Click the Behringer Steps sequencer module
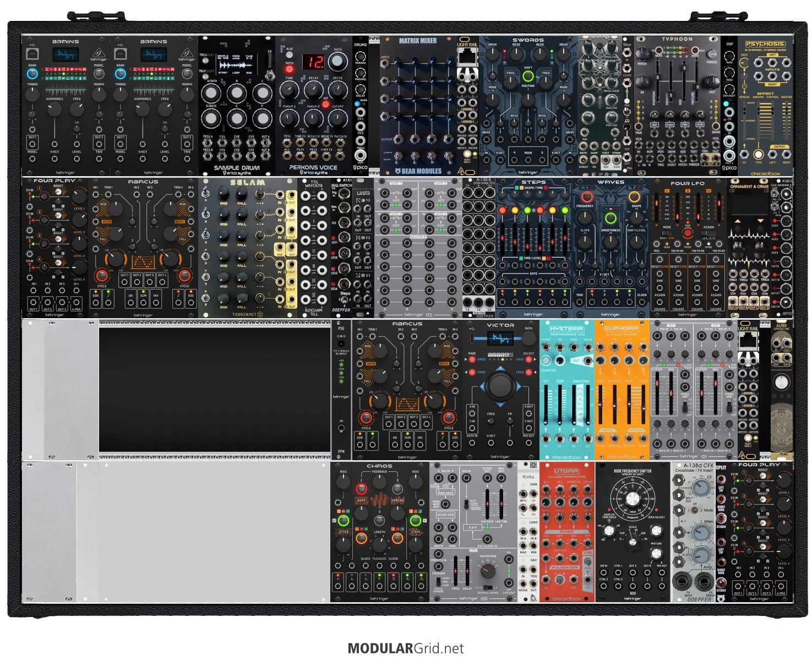Viewport: 812px width, 660px height. click(534, 248)
